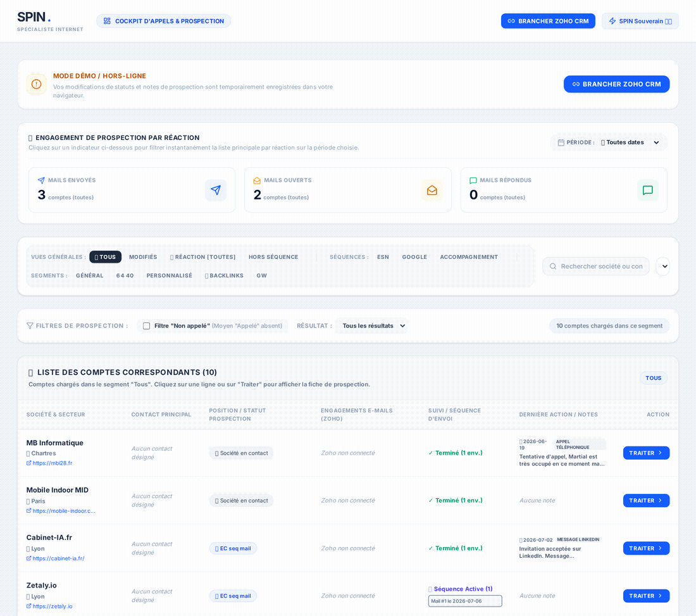
Task: Click the external link icon beside https://mbi28.fr
Action: (x=29, y=463)
